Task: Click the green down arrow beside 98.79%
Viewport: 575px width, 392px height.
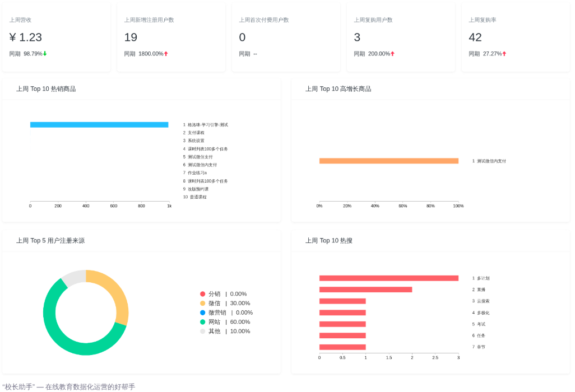Action: 45,54
